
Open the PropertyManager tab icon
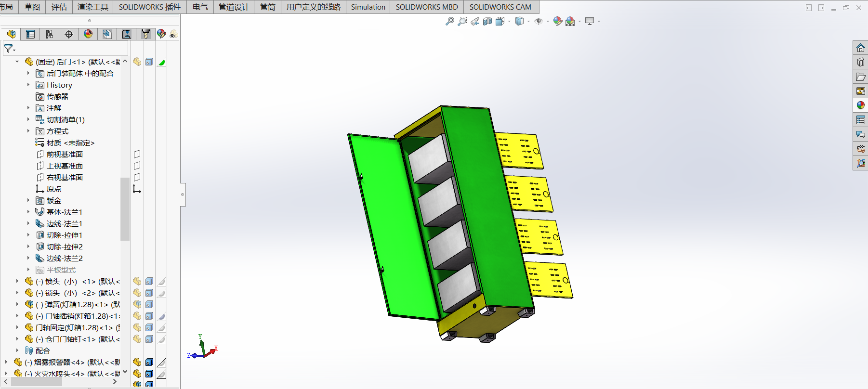point(30,34)
